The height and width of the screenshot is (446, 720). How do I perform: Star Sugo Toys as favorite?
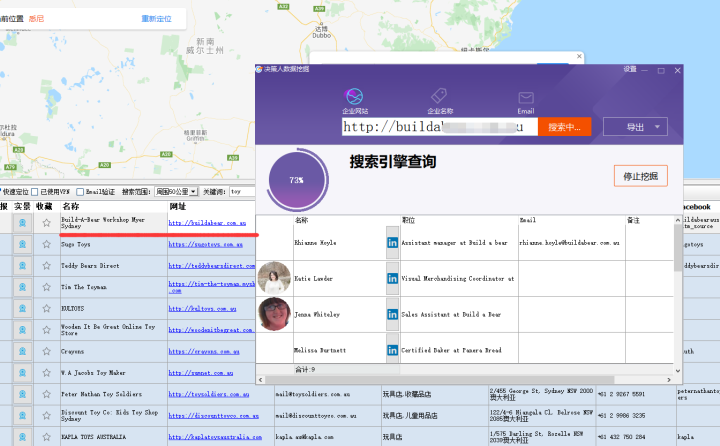click(x=46, y=244)
